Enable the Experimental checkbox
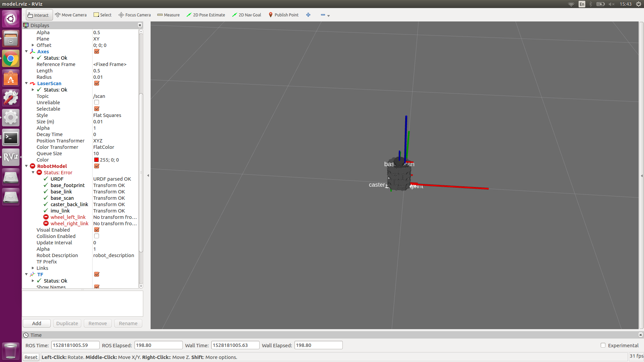Image resolution: width=644 pixels, height=362 pixels. pyautogui.click(x=603, y=345)
